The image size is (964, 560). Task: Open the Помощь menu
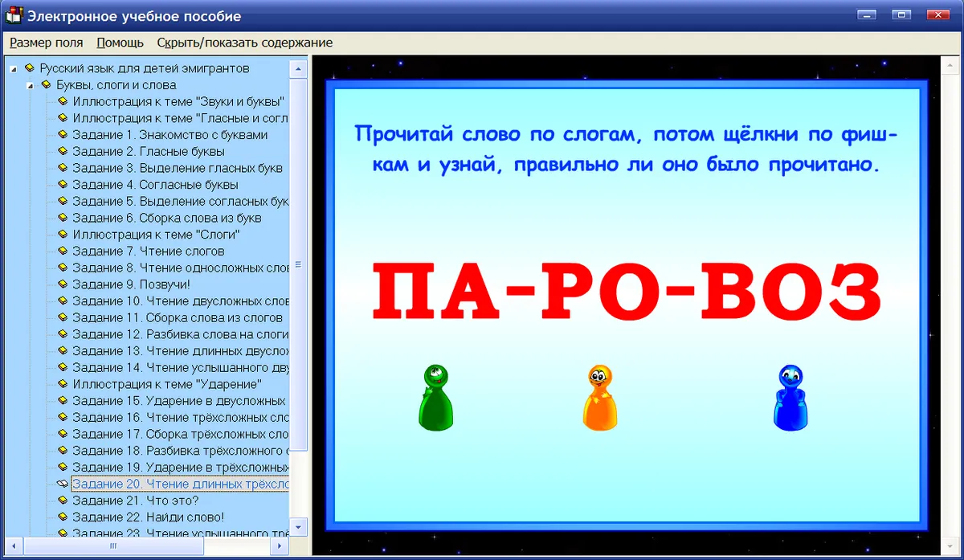click(x=120, y=43)
